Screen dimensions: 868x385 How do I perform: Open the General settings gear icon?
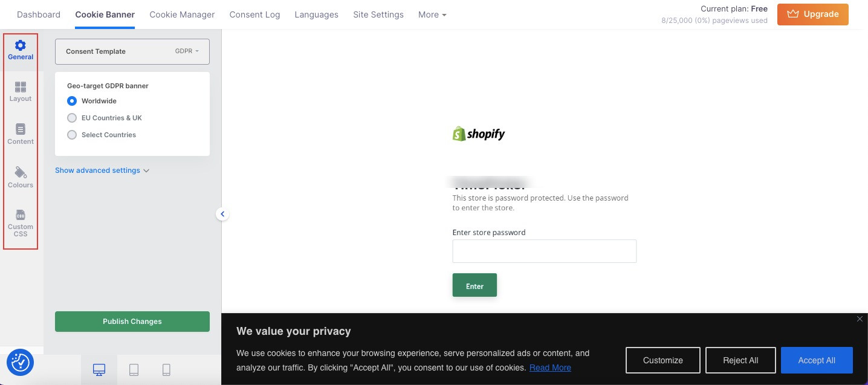(21, 45)
